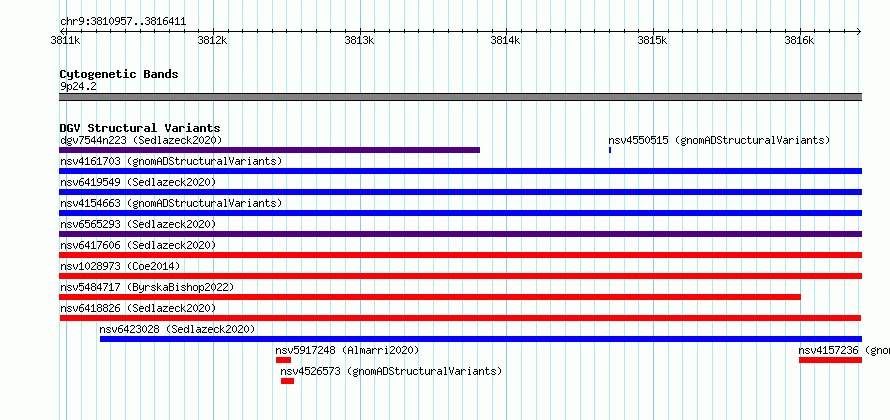Click the nsv1028973 (Coe2014) label

120,266
